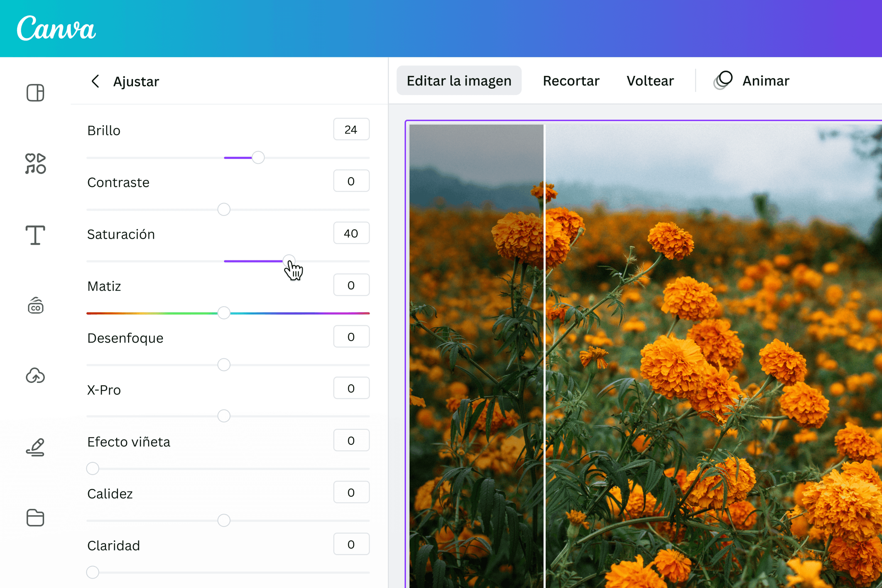Click the Matiz value field
Image resolution: width=882 pixels, height=588 pixels.
351,285
